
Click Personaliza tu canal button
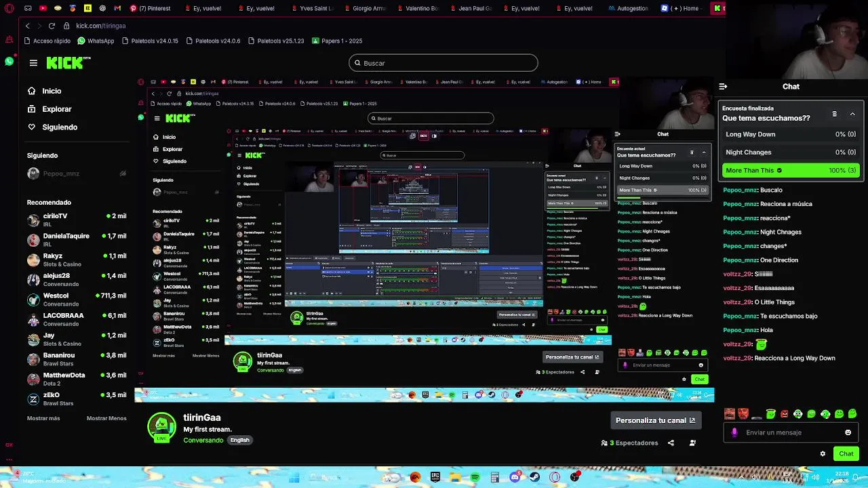[655, 420]
